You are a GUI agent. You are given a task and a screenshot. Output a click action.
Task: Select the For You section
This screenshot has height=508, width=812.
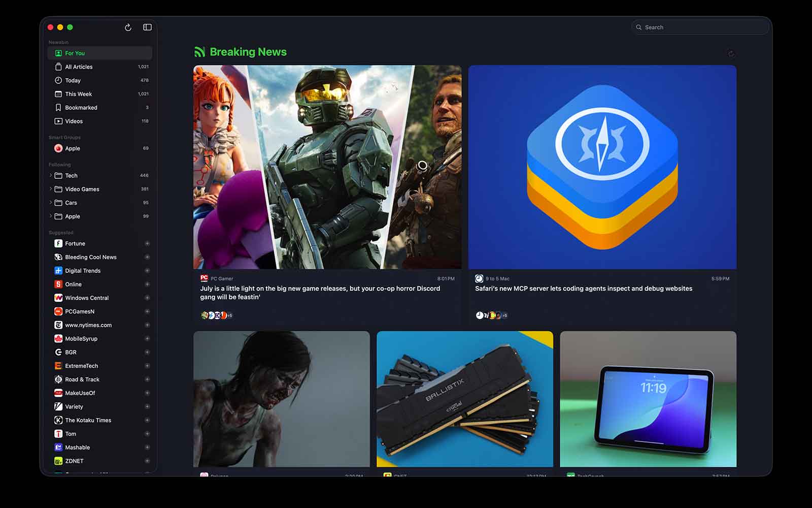pyautogui.click(x=100, y=53)
